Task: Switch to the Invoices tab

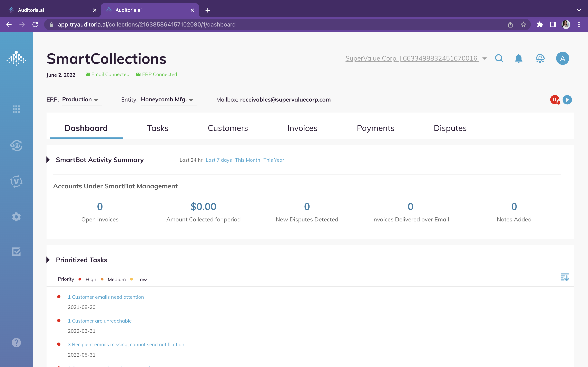Action: point(302,128)
